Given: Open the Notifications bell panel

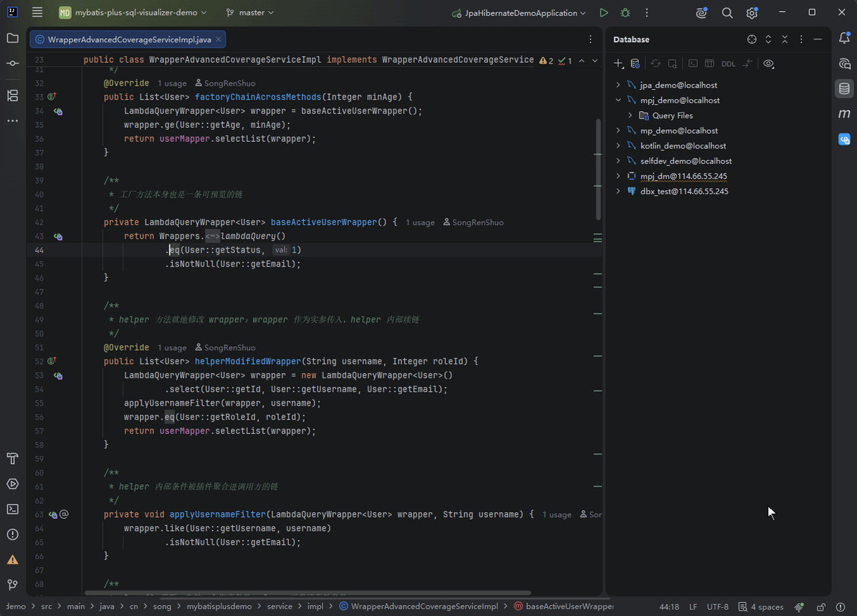Looking at the screenshot, I should (844, 38).
